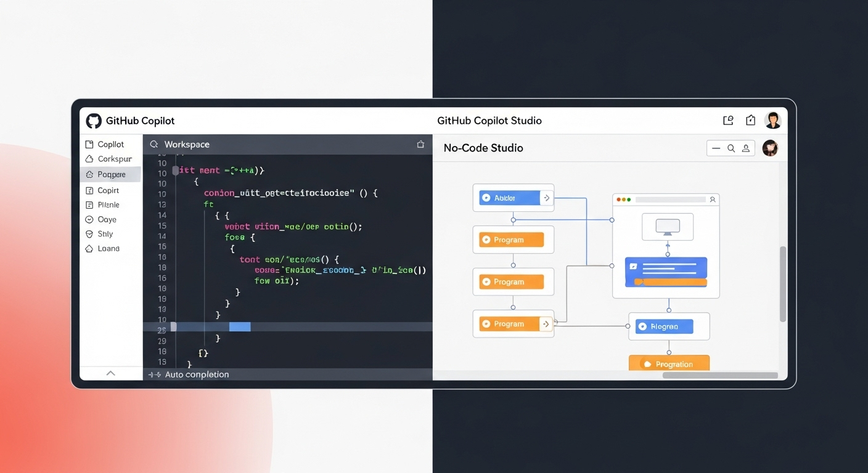The width and height of the screenshot is (868, 473).
Task: Click the arrow button on the Abidor node
Action: coord(546,198)
